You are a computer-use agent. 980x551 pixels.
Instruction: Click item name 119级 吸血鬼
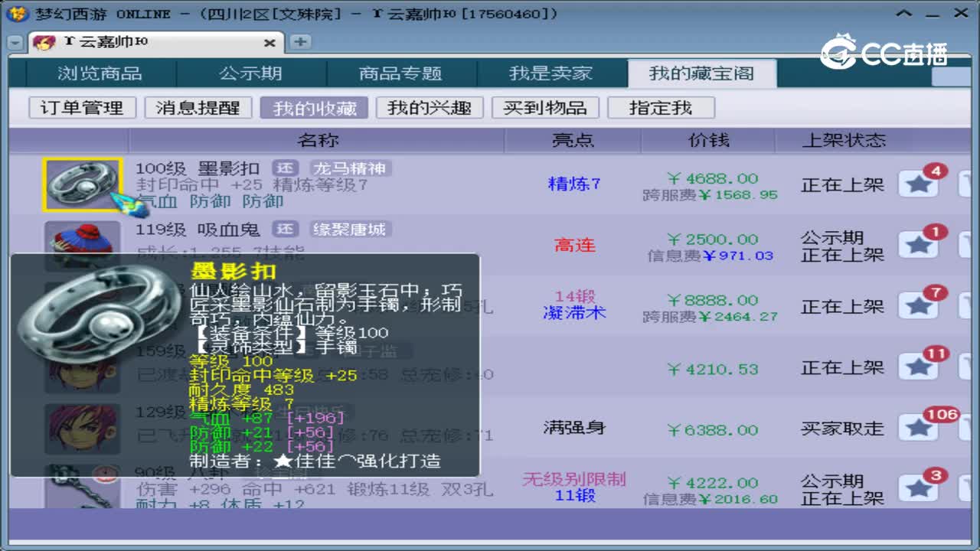(198, 230)
